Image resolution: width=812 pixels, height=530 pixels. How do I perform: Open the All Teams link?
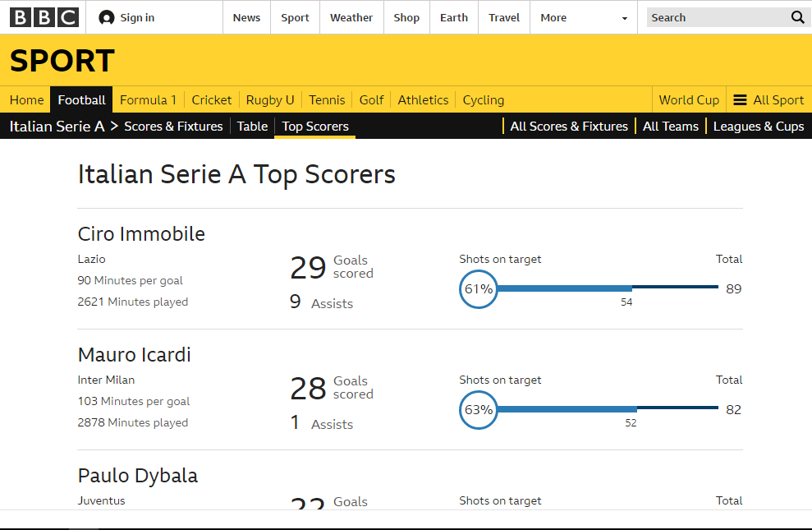(x=671, y=127)
